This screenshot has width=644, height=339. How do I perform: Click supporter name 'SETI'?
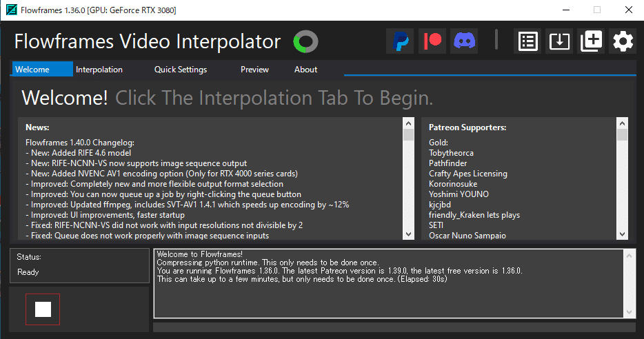click(x=436, y=225)
